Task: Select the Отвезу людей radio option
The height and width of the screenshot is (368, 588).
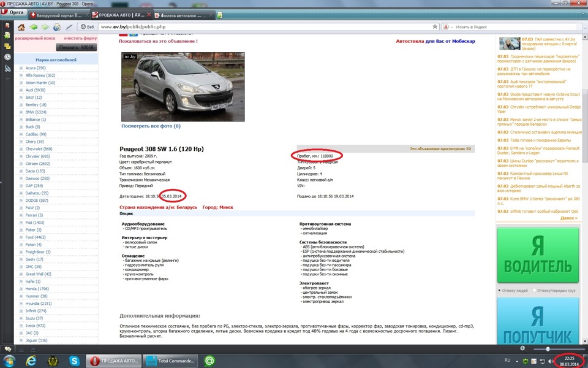Action: pyautogui.click(x=500, y=290)
